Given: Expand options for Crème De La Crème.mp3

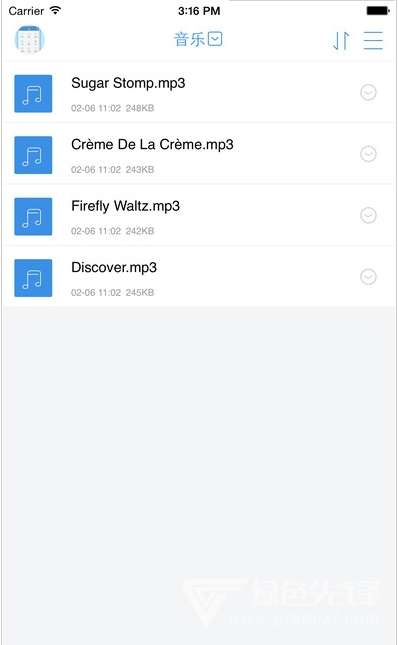Looking at the screenshot, I should 368,153.
